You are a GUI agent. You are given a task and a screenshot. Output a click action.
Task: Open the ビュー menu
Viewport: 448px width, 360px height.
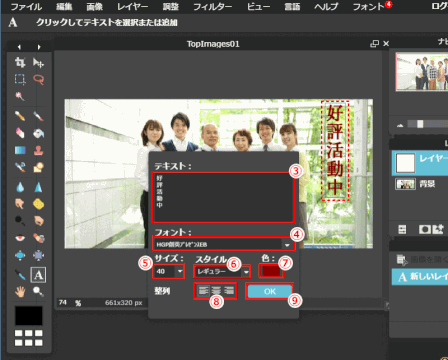[258, 6]
